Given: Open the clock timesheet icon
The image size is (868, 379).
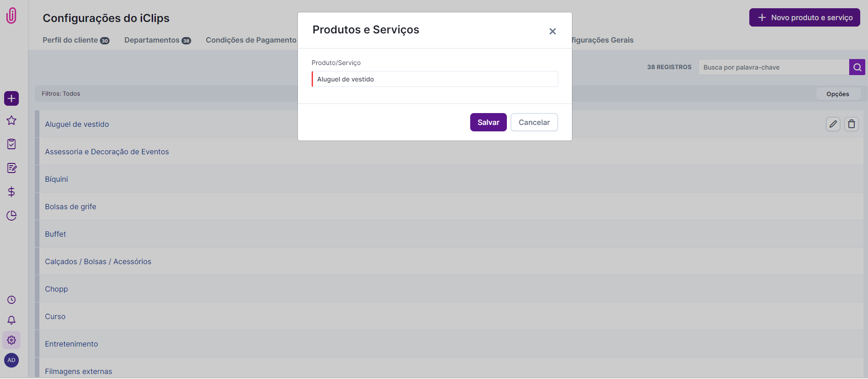Looking at the screenshot, I should pos(11,300).
